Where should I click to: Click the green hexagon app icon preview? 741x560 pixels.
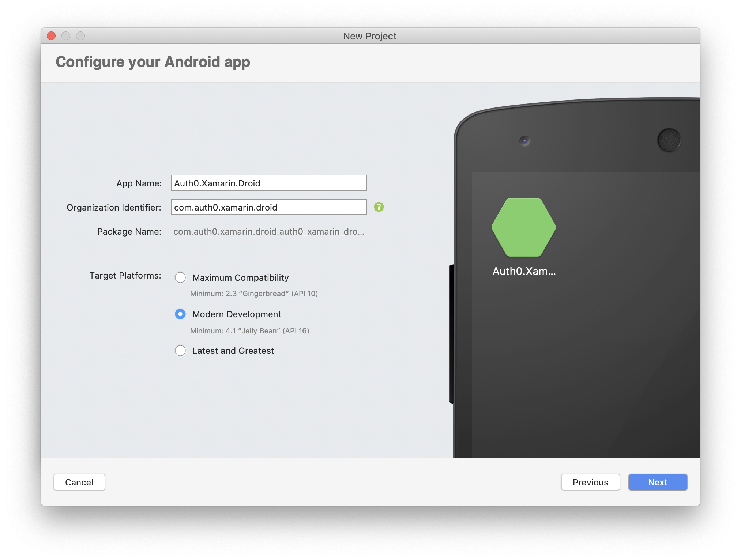click(x=523, y=227)
